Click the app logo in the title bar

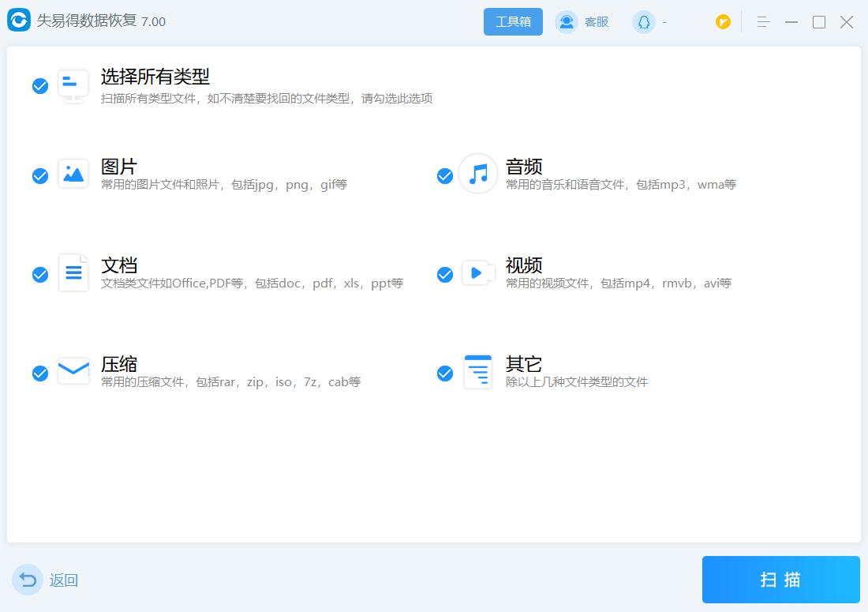tap(17, 21)
